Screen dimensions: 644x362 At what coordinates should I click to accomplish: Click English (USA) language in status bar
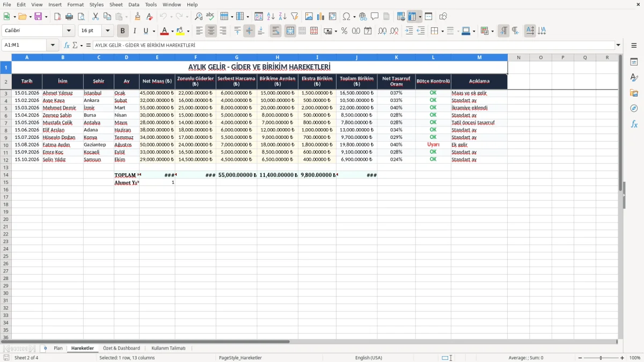(369, 358)
